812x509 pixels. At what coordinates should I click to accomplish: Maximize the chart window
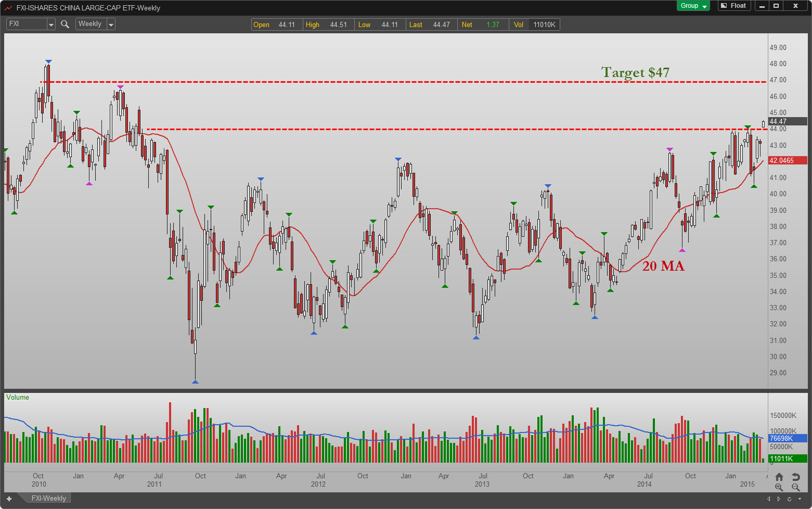click(x=776, y=6)
